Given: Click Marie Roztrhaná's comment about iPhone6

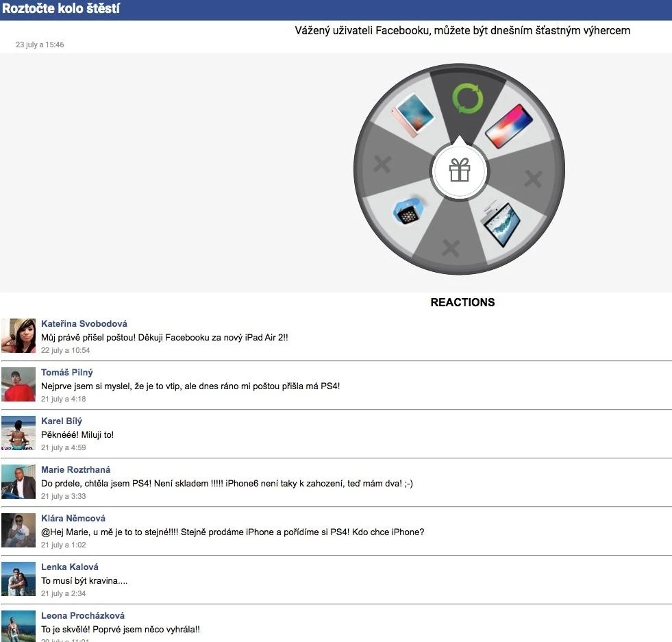Looking at the screenshot, I should (227, 483).
